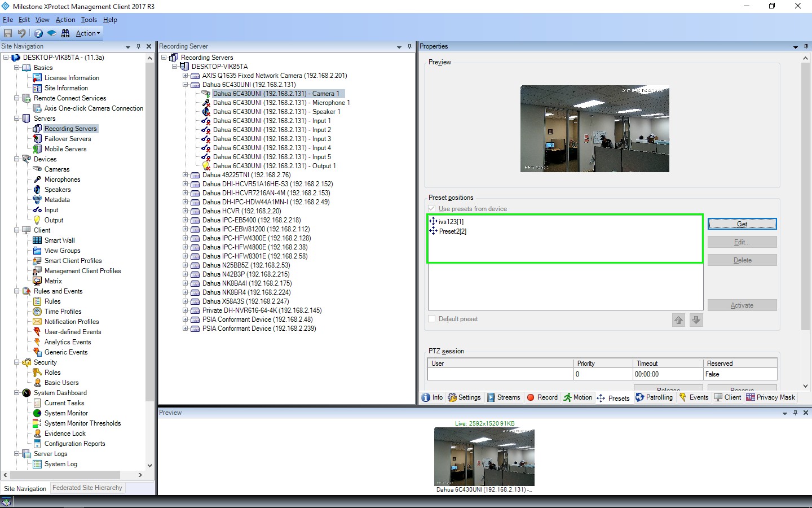Collapse Dahua 6C430UNI (192.168.2.131) device node
This screenshot has height=508, width=812.
[185, 85]
